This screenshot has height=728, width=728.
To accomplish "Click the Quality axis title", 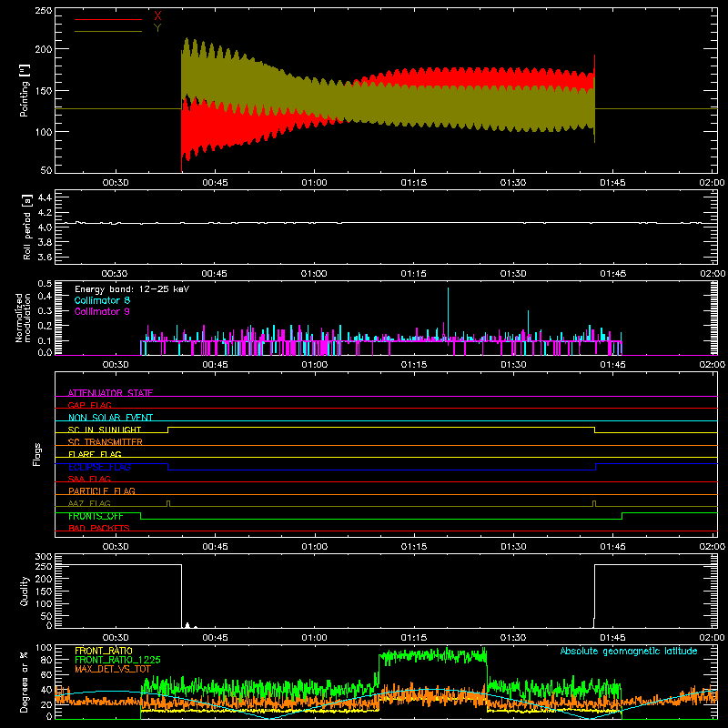I will tap(25, 591).
